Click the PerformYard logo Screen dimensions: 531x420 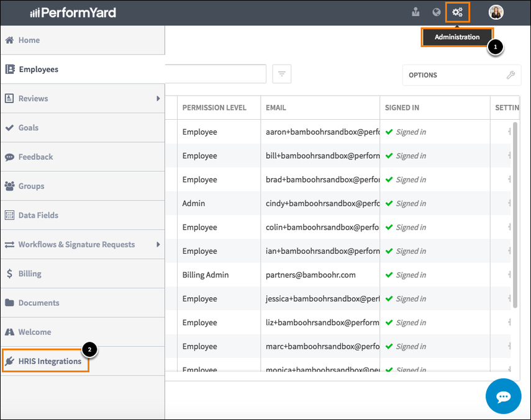(x=73, y=13)
